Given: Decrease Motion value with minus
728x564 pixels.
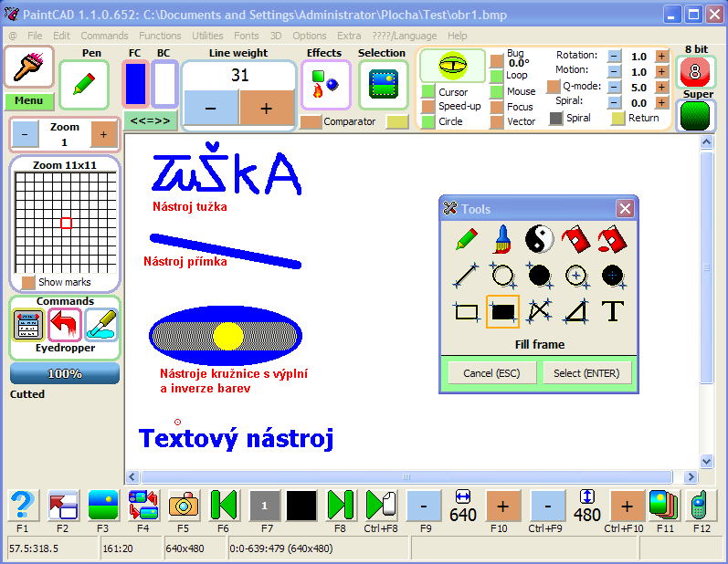Looking at the screenshot, I should (614, 71).
